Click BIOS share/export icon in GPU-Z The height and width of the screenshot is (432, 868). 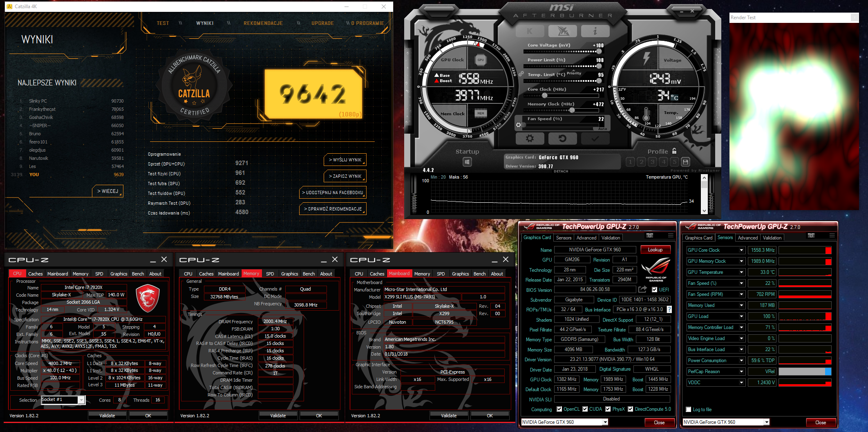(x=643, y=289)
